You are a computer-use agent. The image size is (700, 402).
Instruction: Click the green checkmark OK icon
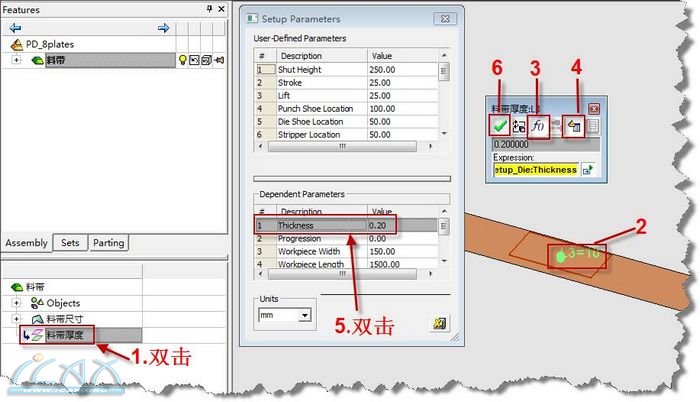pyautogui.click(x=500, y=126)
